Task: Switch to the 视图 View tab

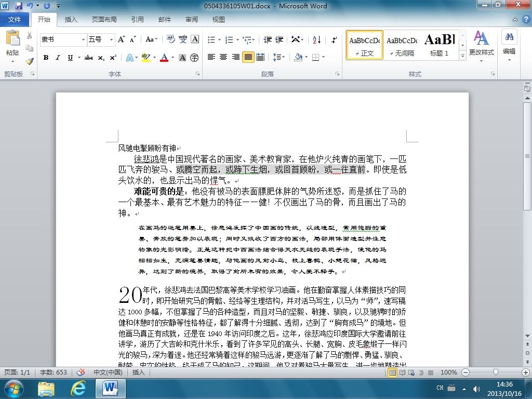Action: 219,20
